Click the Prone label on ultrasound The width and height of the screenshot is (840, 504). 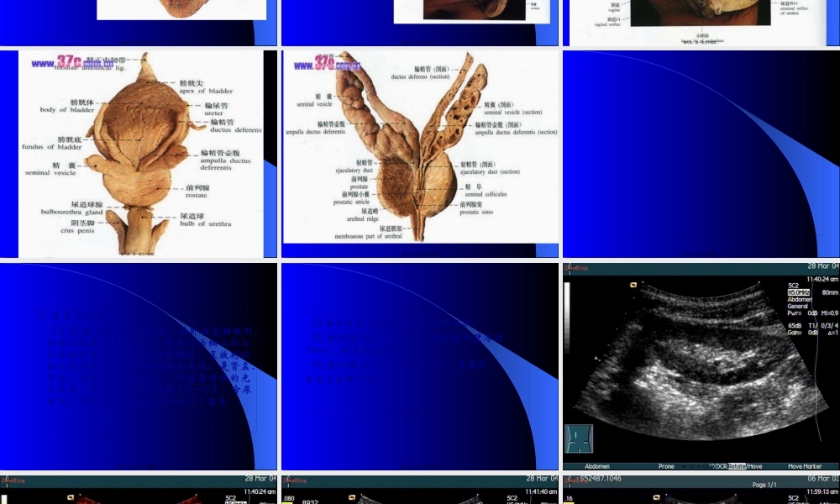(x=666, y=466)
